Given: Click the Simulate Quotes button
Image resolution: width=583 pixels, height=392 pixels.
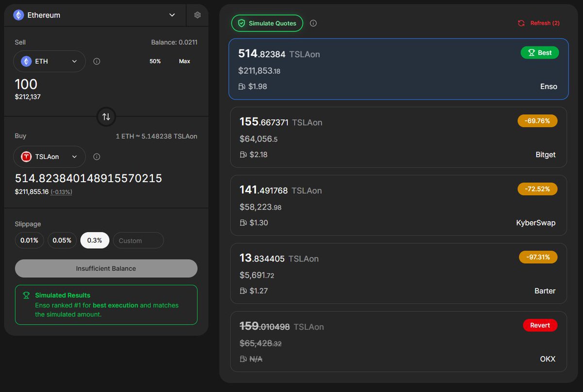Looking at the screenshot, I should point(267,23).
